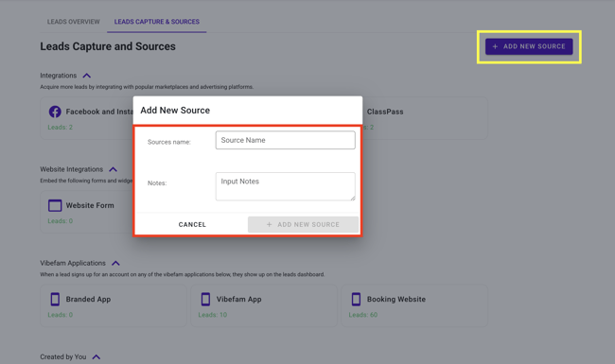
Task: Click the Booking Website phone icon
Action: 356,299
